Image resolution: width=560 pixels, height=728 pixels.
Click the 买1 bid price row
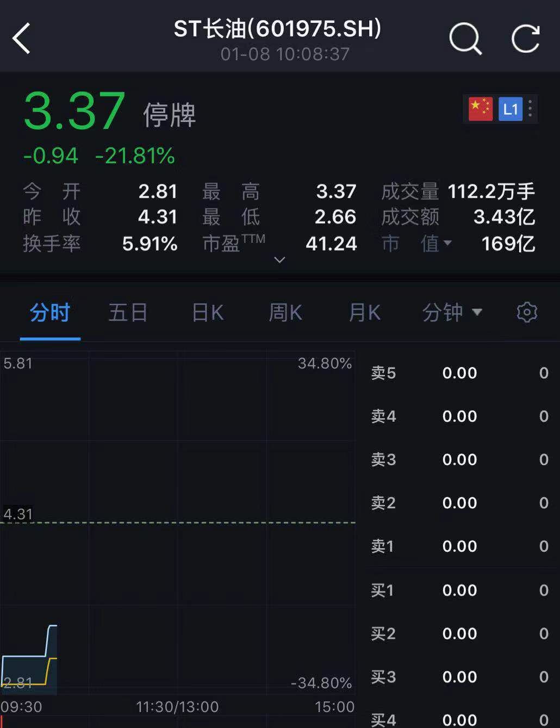(459, 590)
